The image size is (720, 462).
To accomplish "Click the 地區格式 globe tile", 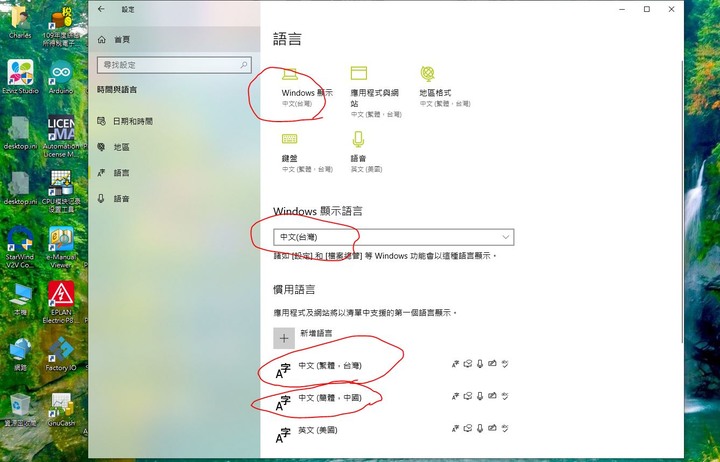I will click(444, 86).
